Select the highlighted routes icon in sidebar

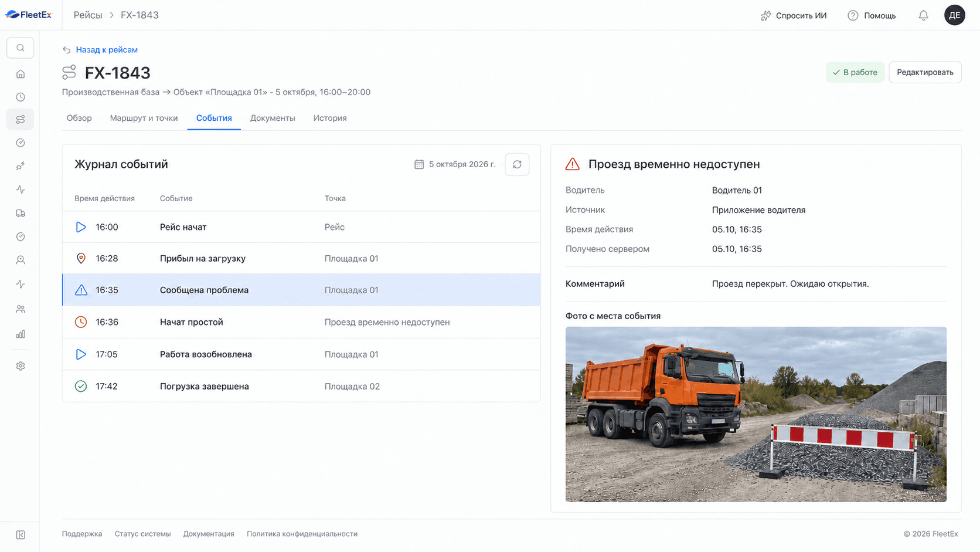pos(21,120)
